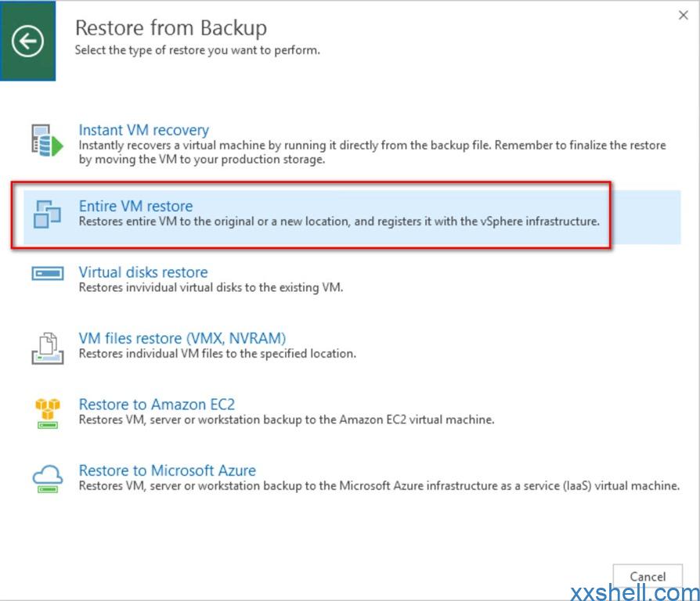Click the Instant VM recovery icon
The height and width of the screenshot is (601, 700).
(x=47, y=141)
